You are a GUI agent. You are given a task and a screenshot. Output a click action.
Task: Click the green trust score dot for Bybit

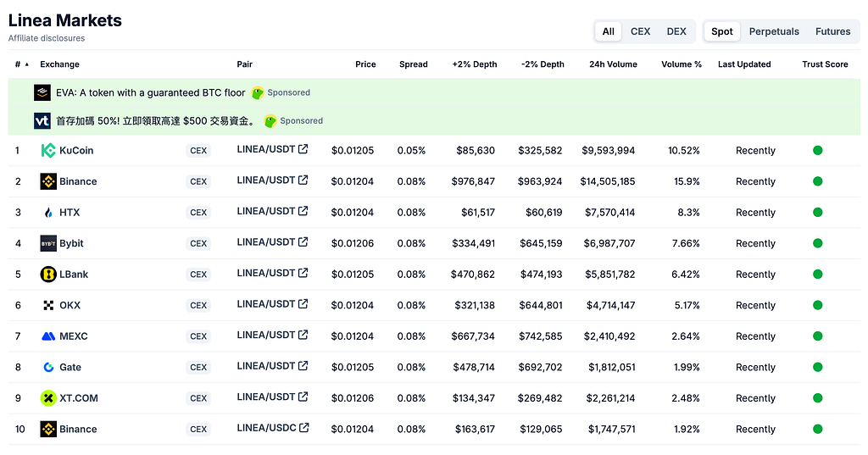818,243
